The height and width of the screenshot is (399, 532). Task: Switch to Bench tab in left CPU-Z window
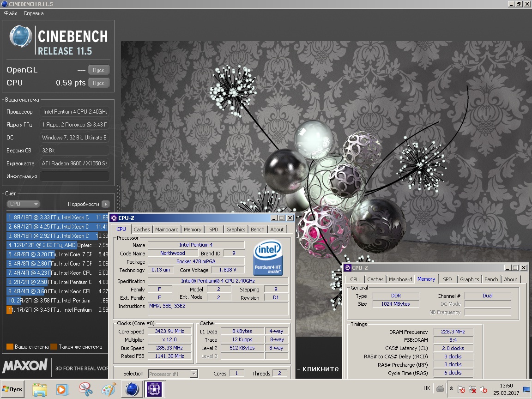pos(258,230)
